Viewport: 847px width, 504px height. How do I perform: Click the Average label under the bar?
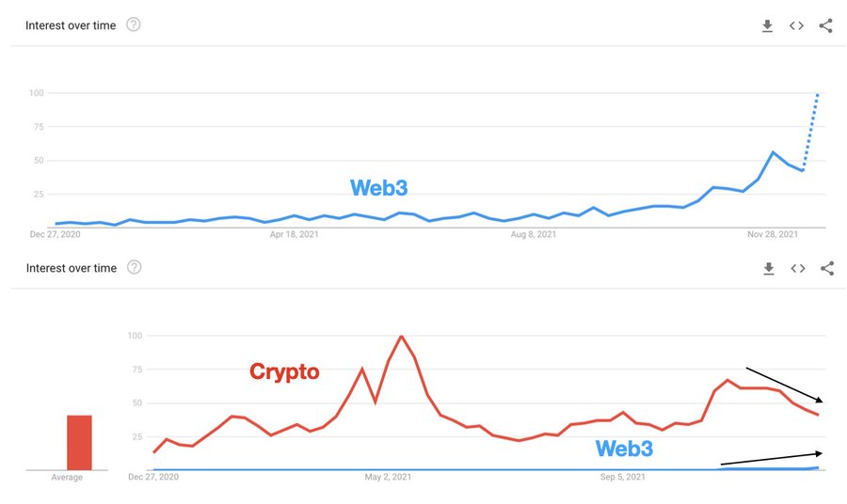click(x=67, y=478)
